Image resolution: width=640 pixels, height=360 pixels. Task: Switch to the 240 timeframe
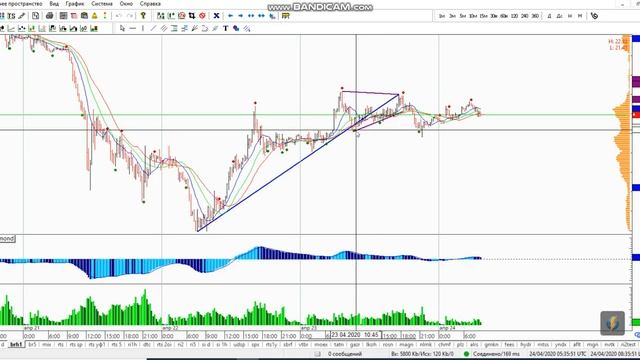(524, 16)
